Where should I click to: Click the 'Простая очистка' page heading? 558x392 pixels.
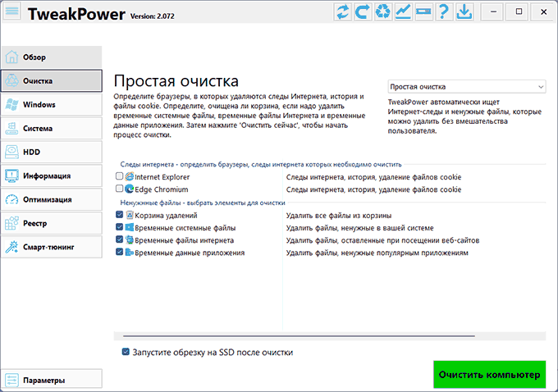176,81
